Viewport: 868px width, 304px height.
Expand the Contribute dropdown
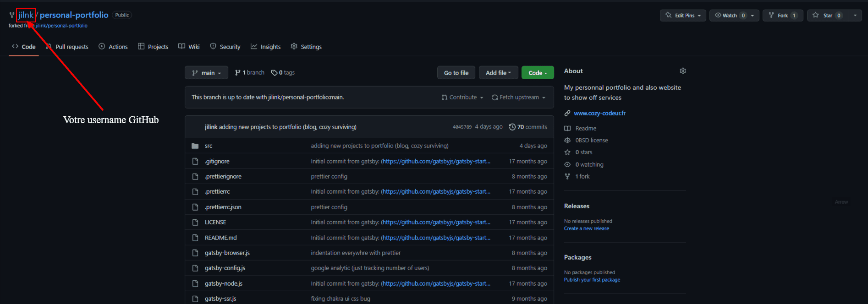point(462,98)
